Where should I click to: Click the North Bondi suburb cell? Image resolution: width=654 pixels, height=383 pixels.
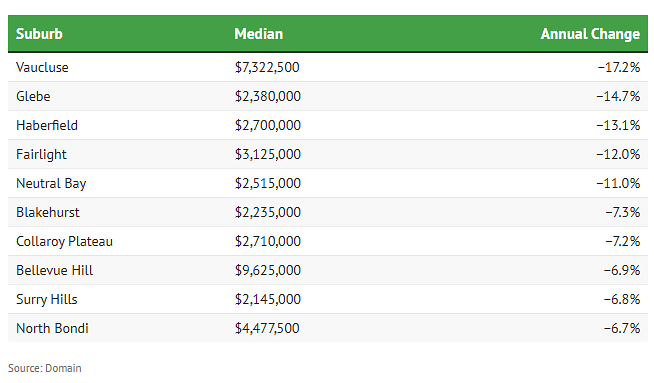[x=53, y=328]
